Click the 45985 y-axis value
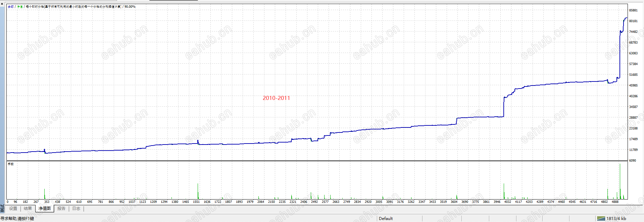Viewport: 644px width, 222px height. (633, 86)
